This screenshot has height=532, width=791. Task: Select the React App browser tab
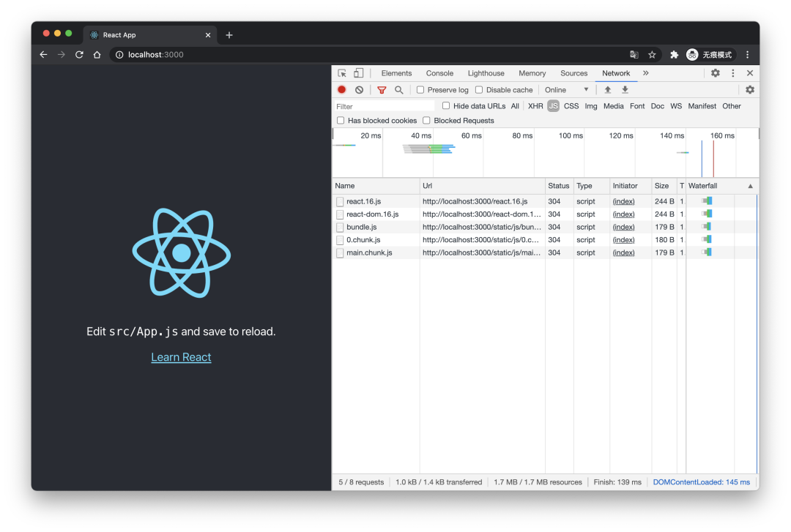(150, 35)
